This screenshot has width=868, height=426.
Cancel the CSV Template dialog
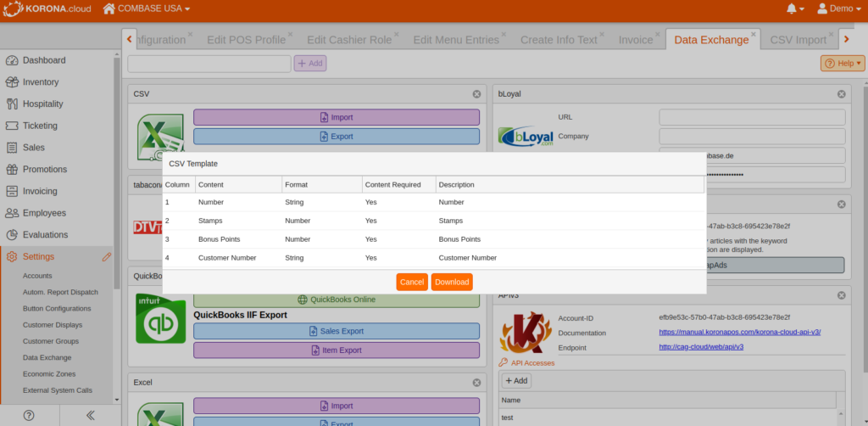(x=411, y=282)
